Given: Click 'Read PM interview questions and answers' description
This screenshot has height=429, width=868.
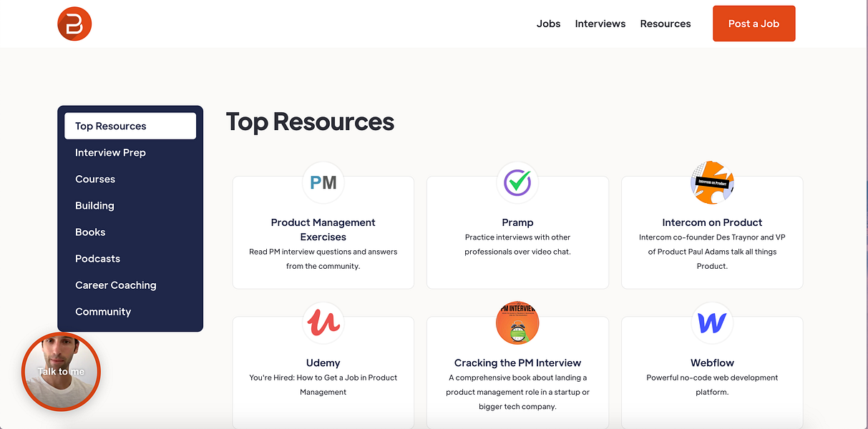Looking at the screenshot, I should tap(323, 259).
